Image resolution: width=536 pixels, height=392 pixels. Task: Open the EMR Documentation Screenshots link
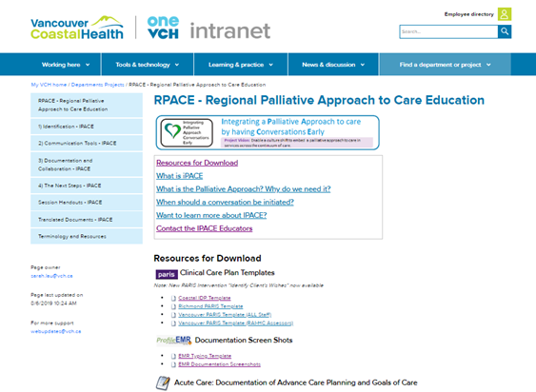click(x=220, y=364)
